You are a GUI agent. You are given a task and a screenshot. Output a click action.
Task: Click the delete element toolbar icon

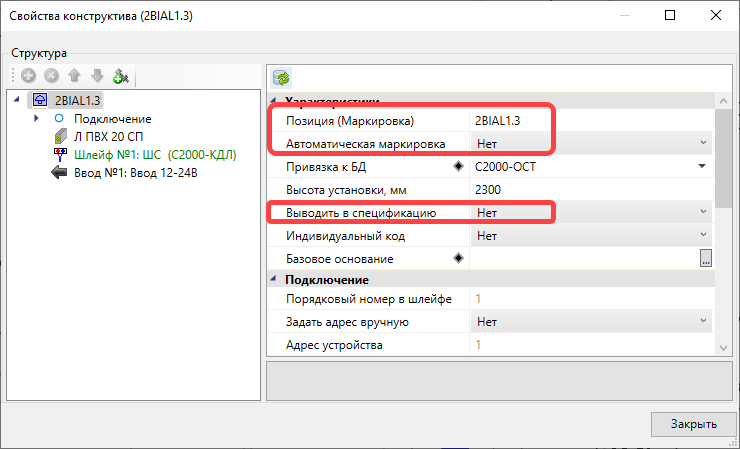pos(50,76)
